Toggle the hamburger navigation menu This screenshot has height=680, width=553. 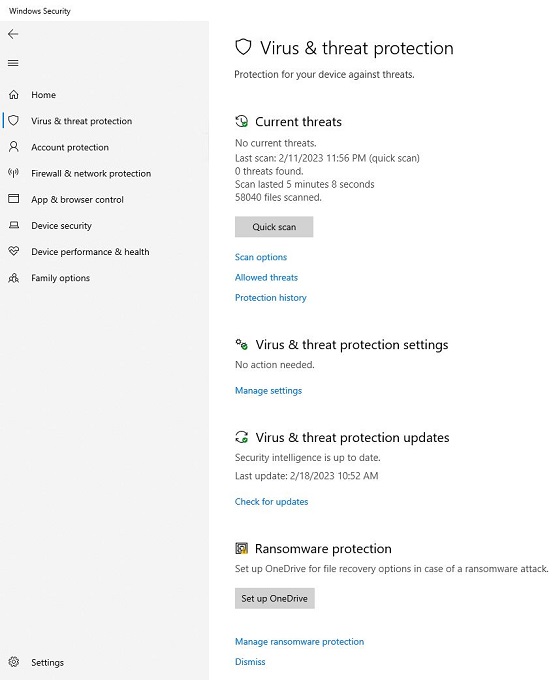coord(13,63)
